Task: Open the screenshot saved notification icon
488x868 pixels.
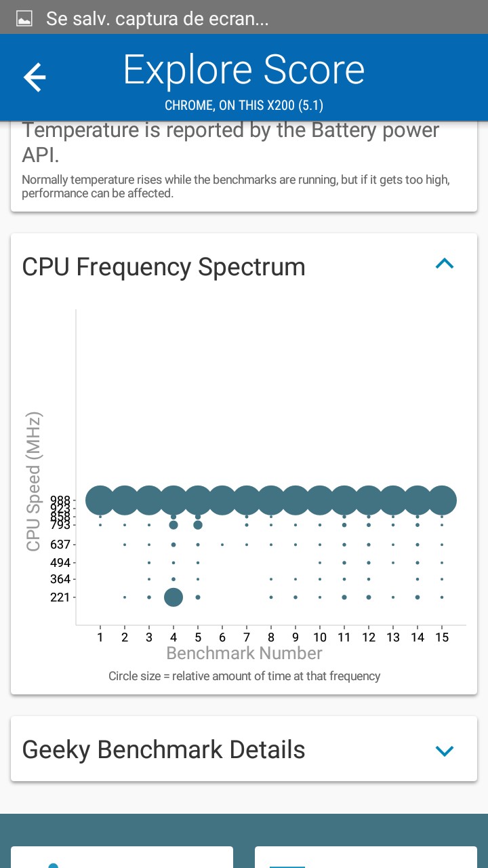Action: [24, 18]
